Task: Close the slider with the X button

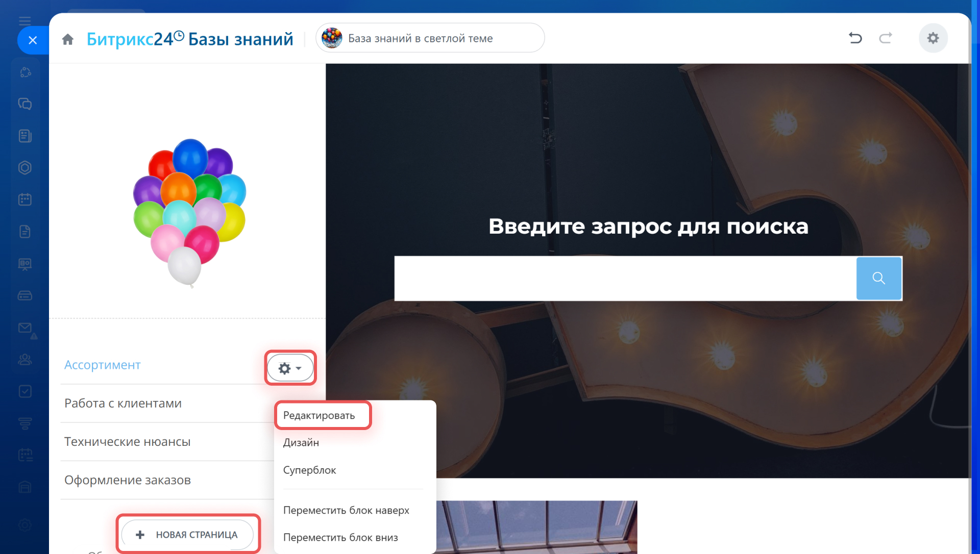Action: pos(33,40)
